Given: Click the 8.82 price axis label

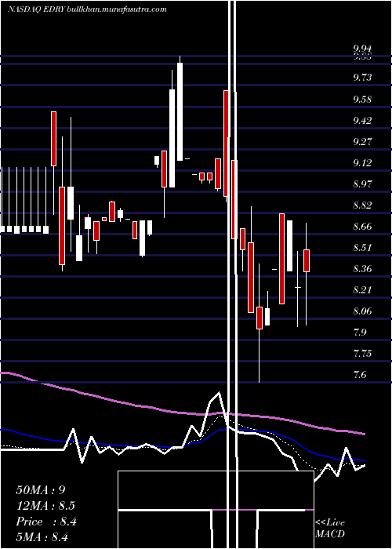Looking at the screenshot, I should pyautogui.click(x=362, y=205).
